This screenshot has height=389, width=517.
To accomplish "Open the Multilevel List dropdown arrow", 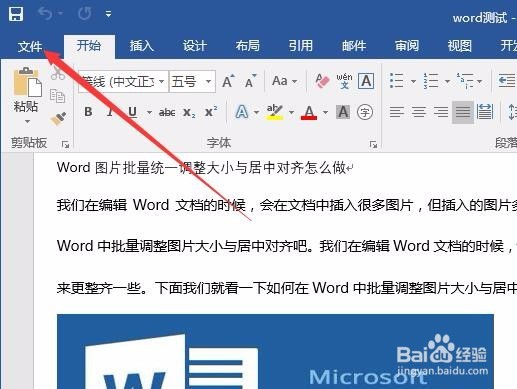I will pyautogui.click(x=480, y=81).
